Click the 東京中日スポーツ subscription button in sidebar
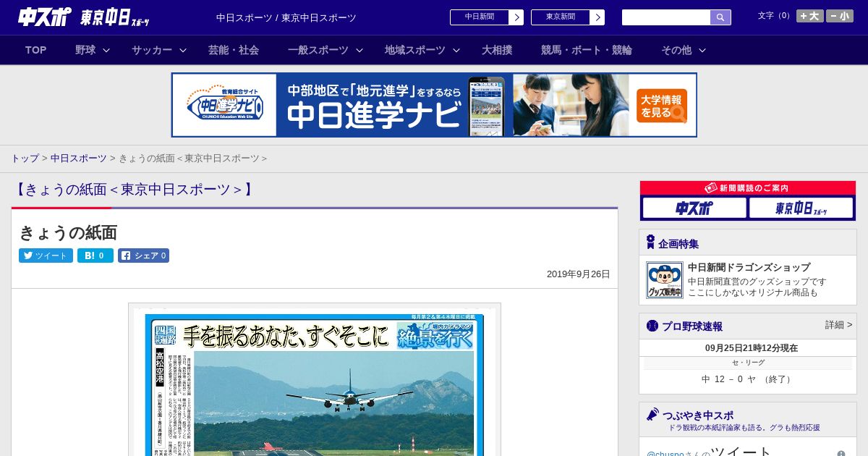 pyautogui.click(x=801, y=208)
